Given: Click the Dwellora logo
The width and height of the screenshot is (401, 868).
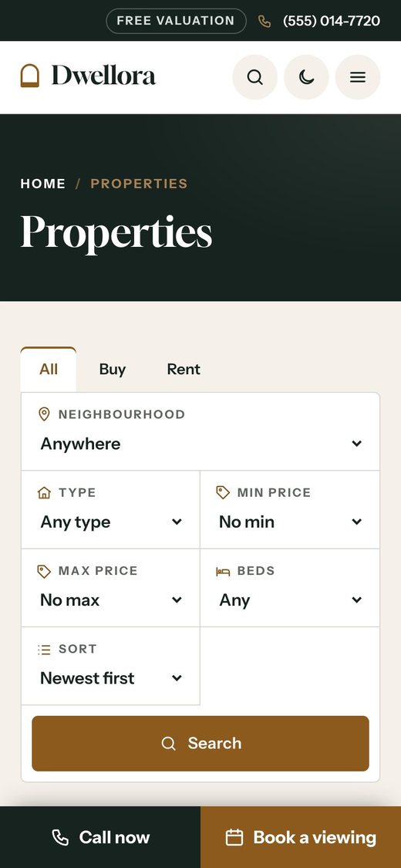Looking at the screenshot, I should (x=88, y=76).
